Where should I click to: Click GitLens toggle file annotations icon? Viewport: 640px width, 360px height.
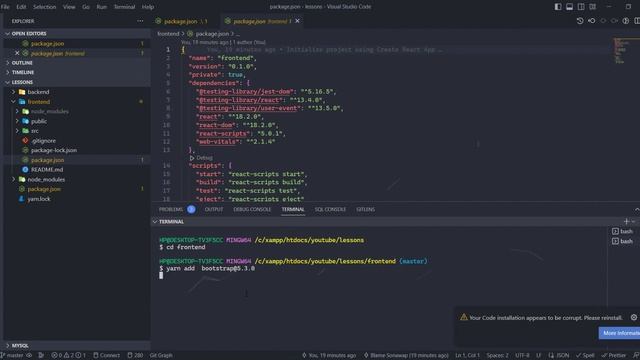click(626, 21)
